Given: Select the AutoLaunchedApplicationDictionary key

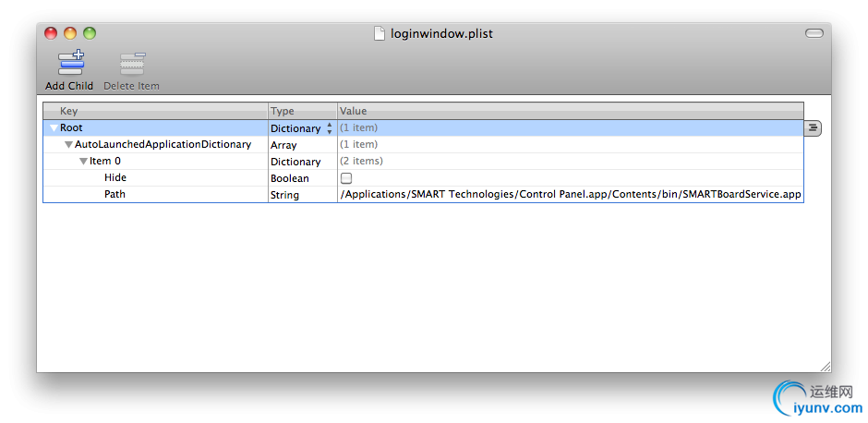Looking at the screenshot, I should (x=163, y=144).
